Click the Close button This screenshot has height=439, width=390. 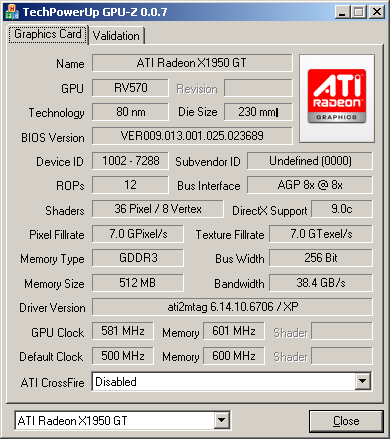(346, 421)
